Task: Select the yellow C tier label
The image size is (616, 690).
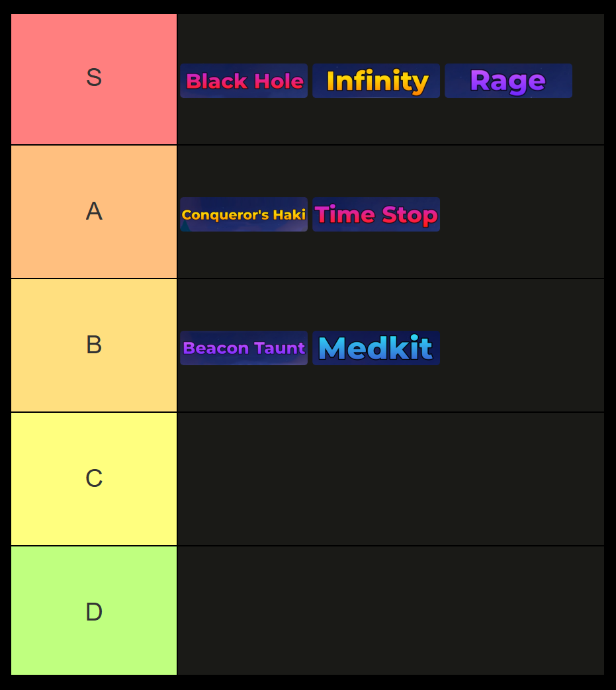Action: point(94,479)
